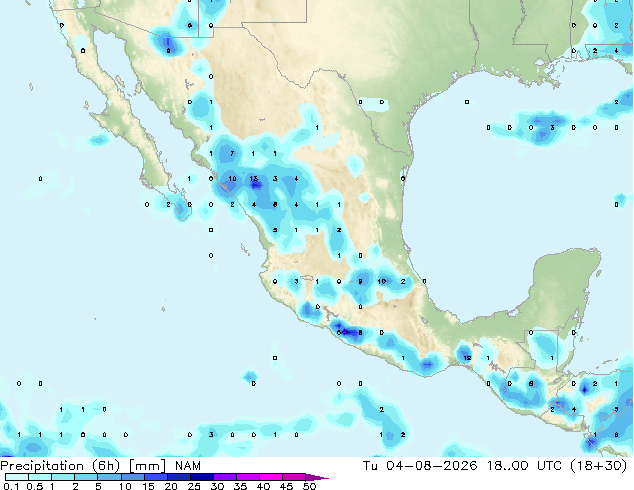Image resolution: width=634 pixels, height=490 pixels.
Task: Select the 35–40 mm legend color box
Action: pyautogui.click(x=248, y=477)
